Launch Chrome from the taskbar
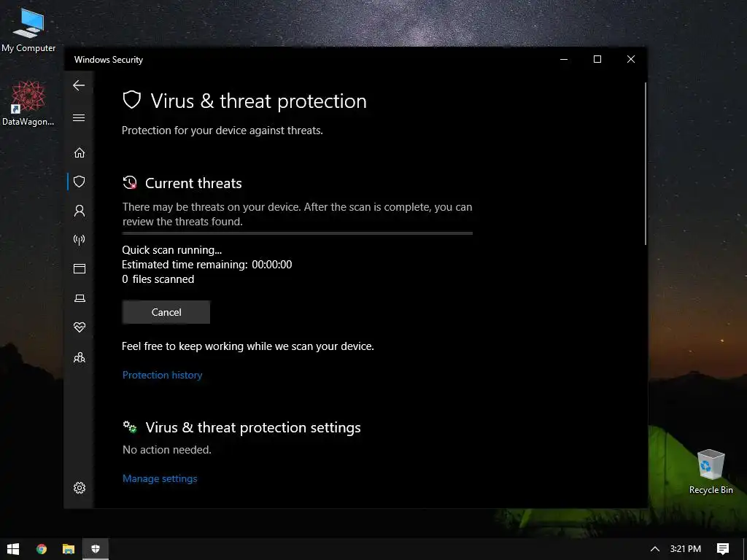Viewport: 747px width, 560px height. tap(42, 549)
